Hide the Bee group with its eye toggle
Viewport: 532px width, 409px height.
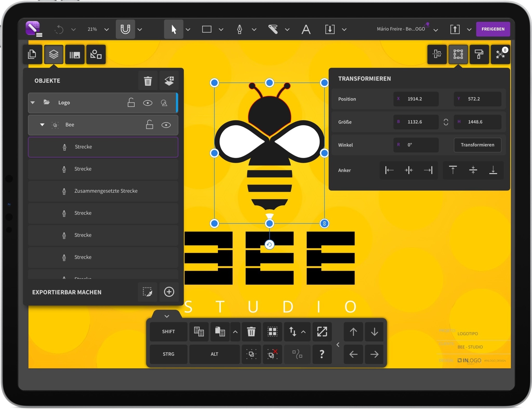(166, 125)
